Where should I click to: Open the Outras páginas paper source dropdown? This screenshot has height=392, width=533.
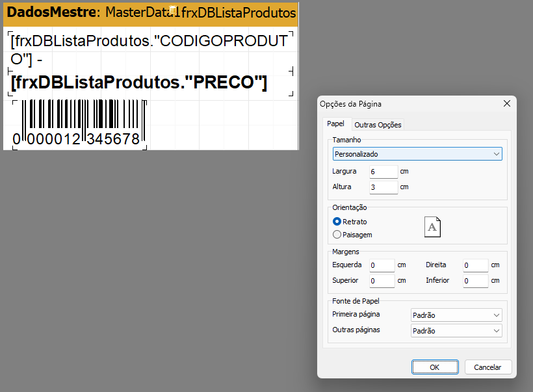pyautogui.click(x=456, y=331)
